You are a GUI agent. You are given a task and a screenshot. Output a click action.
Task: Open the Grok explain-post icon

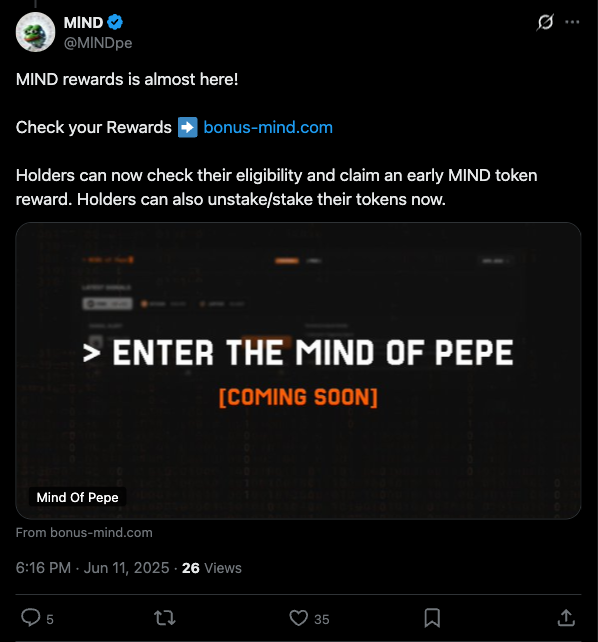pos(545,22)
